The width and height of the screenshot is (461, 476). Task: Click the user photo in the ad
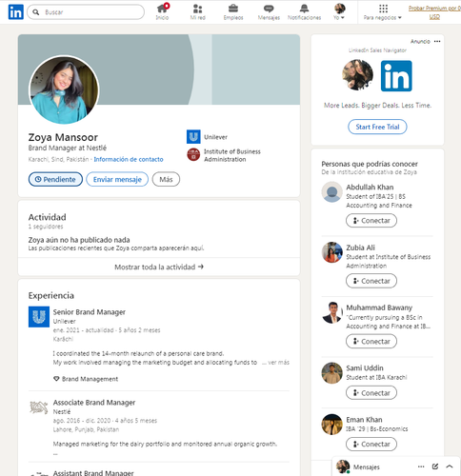point(357,75)
